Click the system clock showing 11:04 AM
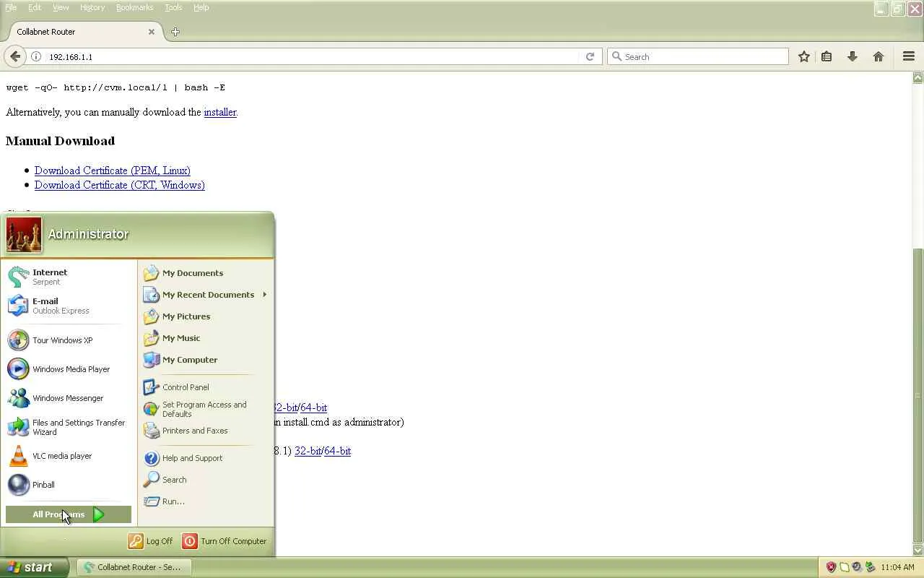 898,567
